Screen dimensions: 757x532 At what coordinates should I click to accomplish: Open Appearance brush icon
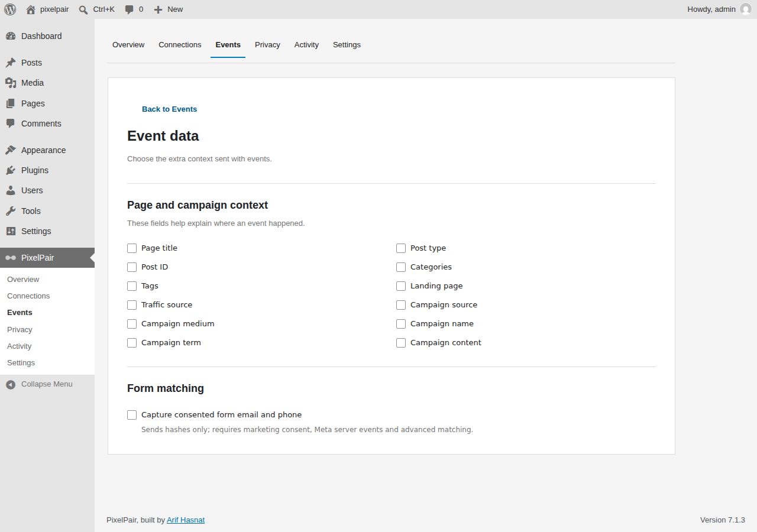tap(11, 150)
